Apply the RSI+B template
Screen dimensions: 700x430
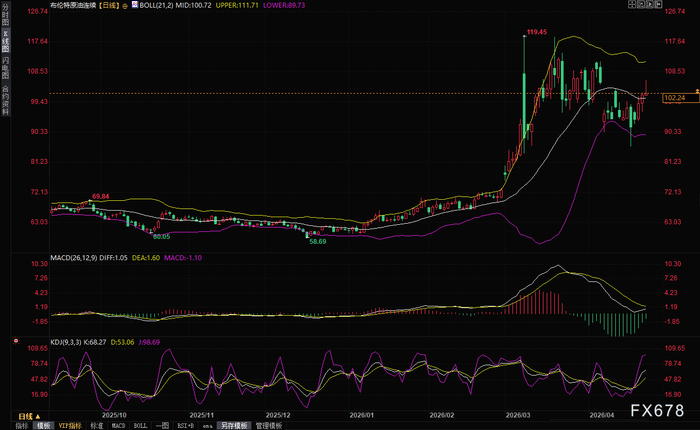tap(185, 426)
